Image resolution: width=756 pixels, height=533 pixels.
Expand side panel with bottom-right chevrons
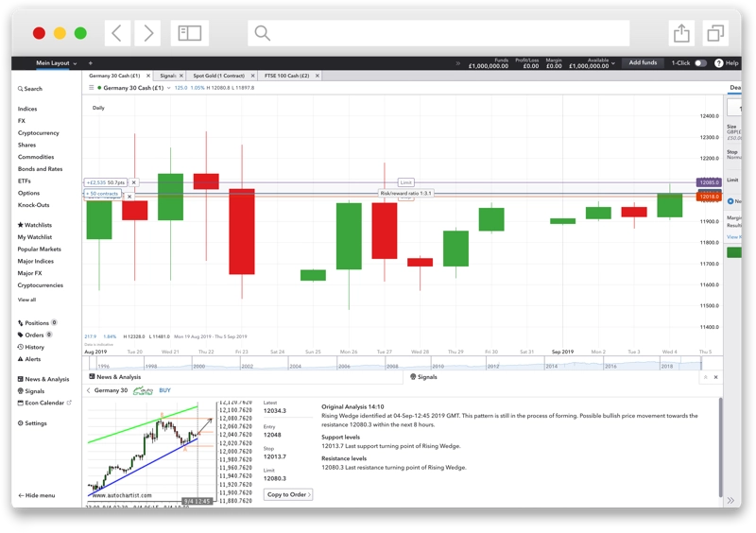[x=730, y=501]
